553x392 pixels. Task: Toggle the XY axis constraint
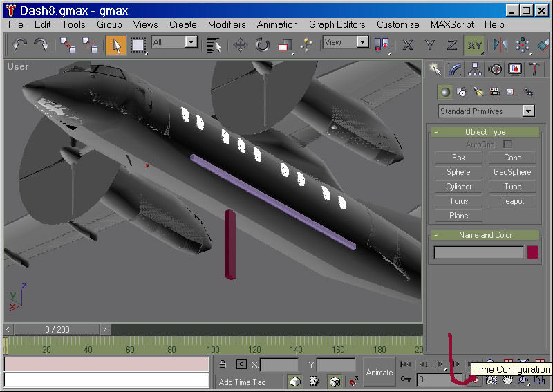tap(474, 45)
